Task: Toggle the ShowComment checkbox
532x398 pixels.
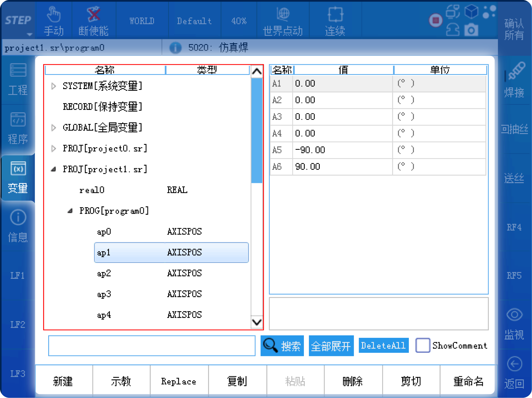Action: point(423,345)
